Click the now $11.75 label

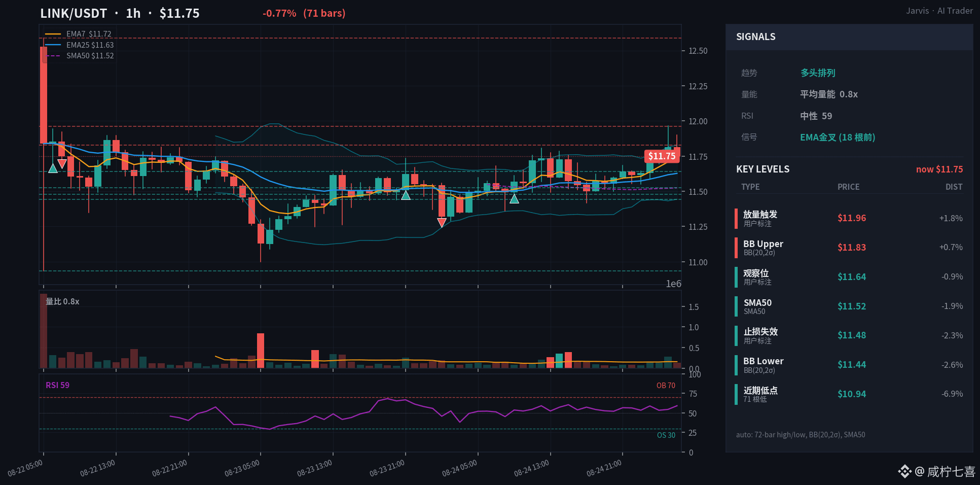tap(939, 169)
